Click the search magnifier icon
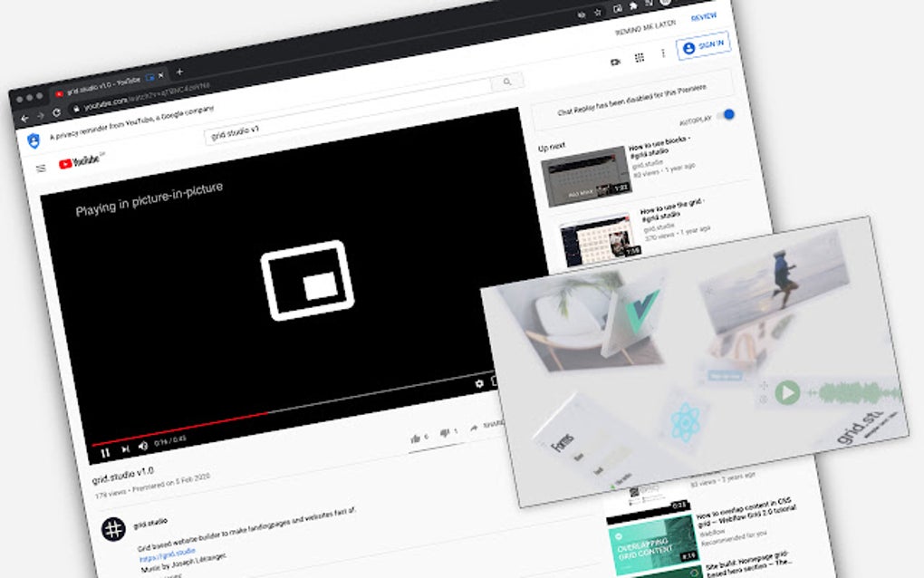Viewport: 924px width, 578px height. pos(505,82)
